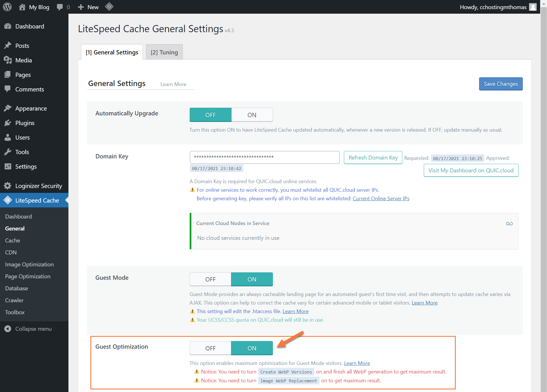Open Image Optimization submenu item

click(x=29, y=264)
